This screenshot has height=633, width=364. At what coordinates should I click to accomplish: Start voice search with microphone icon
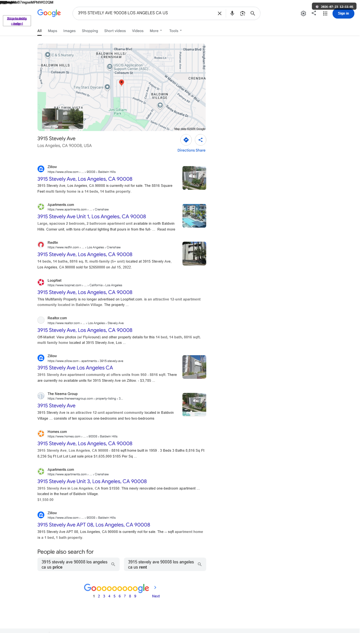coord(232,13)
